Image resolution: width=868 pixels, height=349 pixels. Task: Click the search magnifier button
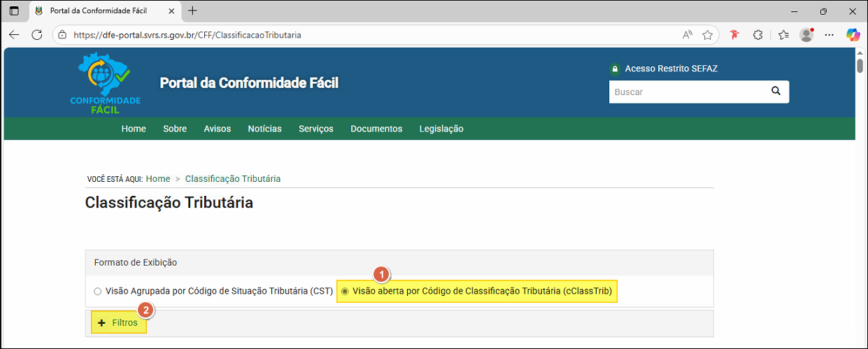tap(776, 91)
